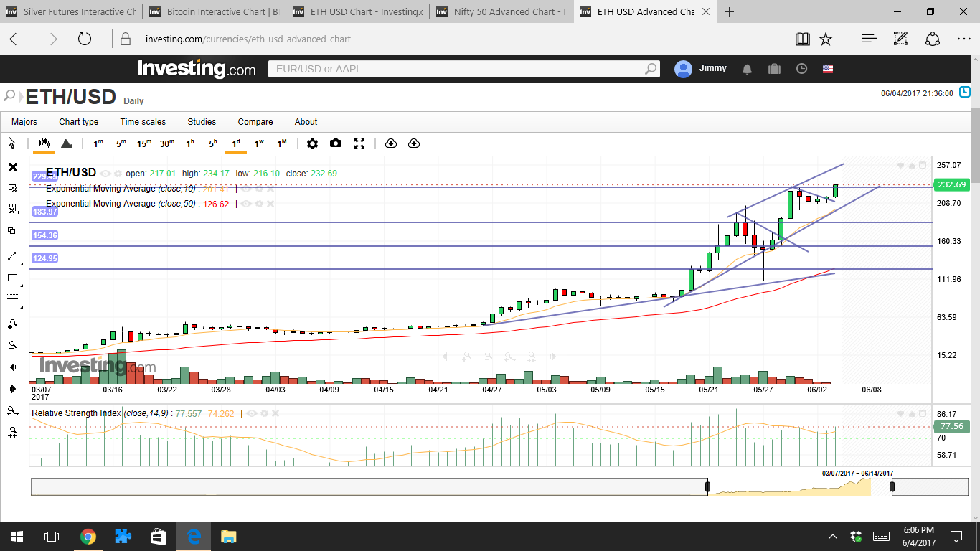This screenshot has width=980, height=551.
Task: Refresh the page in the browser
Action: 85,39
